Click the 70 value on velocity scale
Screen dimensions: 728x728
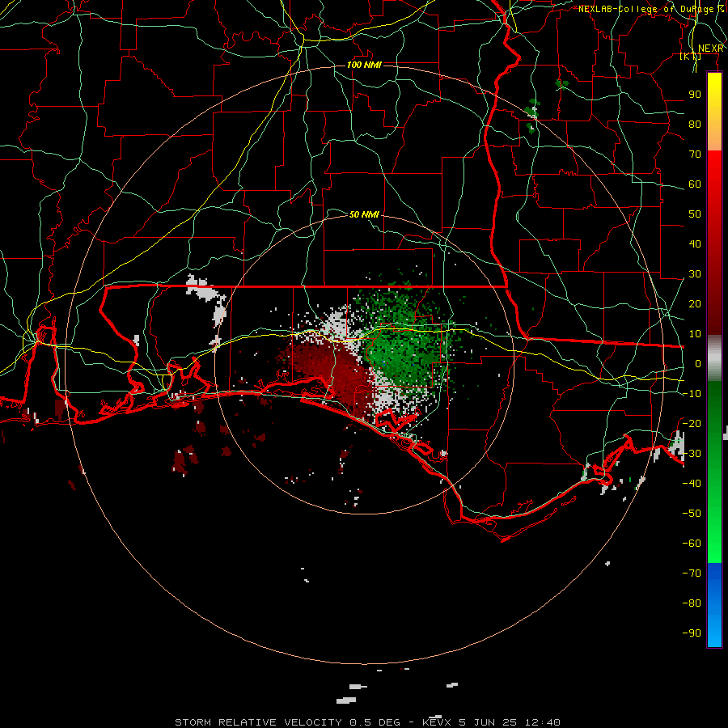pos(695,154)
